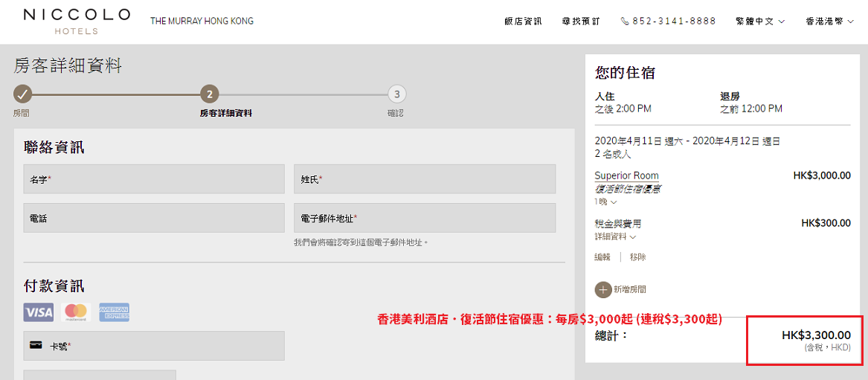Expand the 1晚 nights breakdown
This screenshot has width=868, height=380.
tap(605, 202)
